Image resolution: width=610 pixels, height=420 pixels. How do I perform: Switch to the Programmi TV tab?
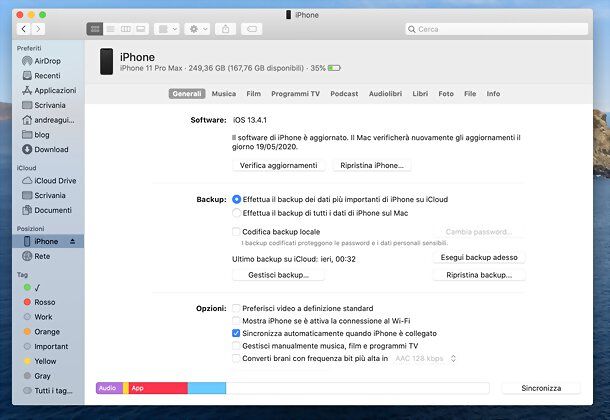point(295,94)
